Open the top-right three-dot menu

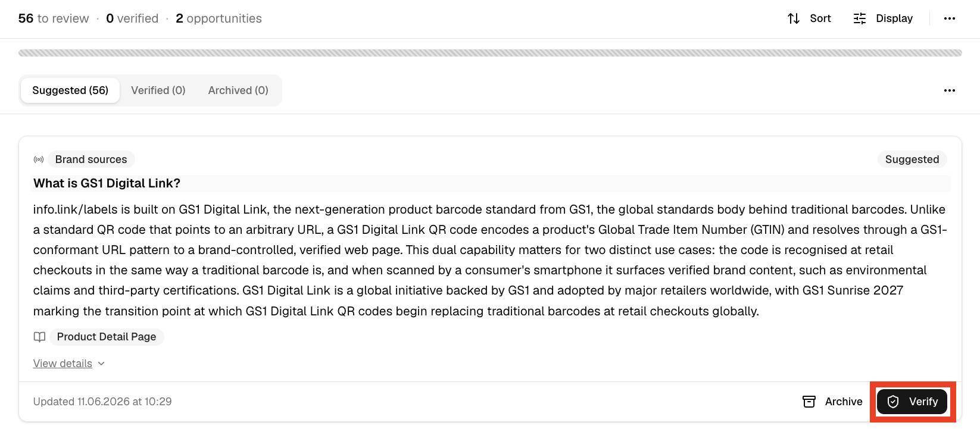point(950,18)
